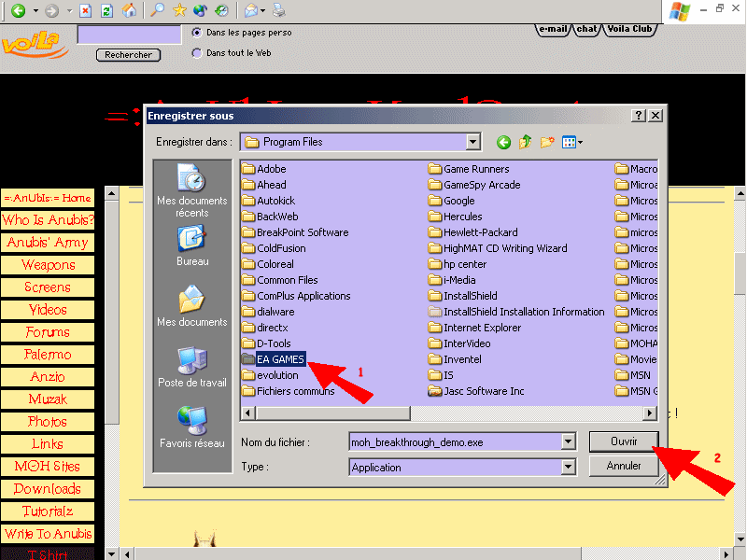Open Favoris réseau in the places bar

pyautogui.click(x=192, y=427)
